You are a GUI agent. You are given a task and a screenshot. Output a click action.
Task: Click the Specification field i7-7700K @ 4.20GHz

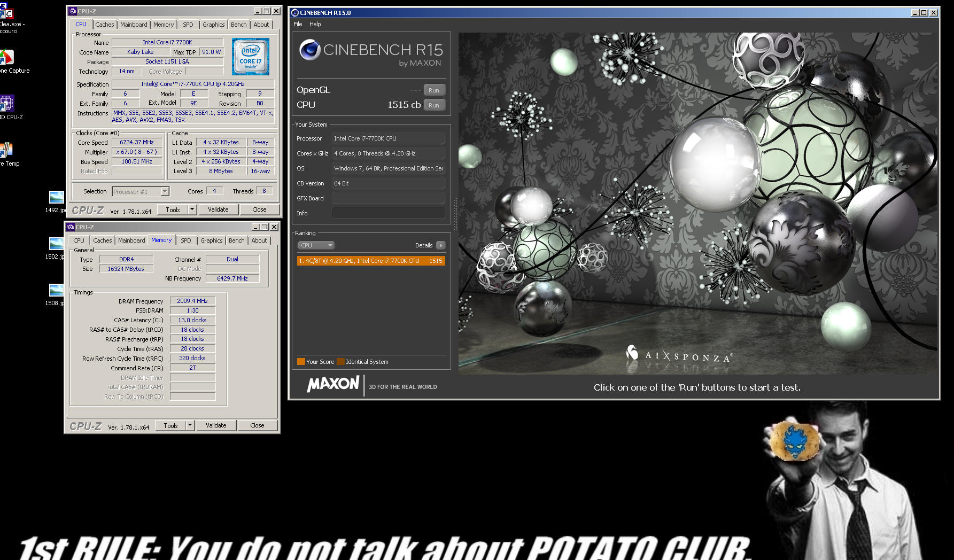click(193, 84)
